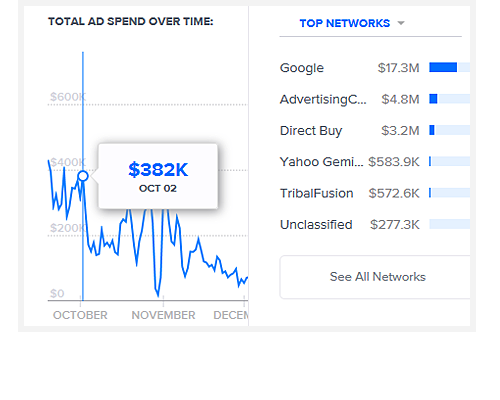This screenshot has height=400, width=500.
Task: Click the Google $17.3M spend bar
Action: click(x=450, y=67)
